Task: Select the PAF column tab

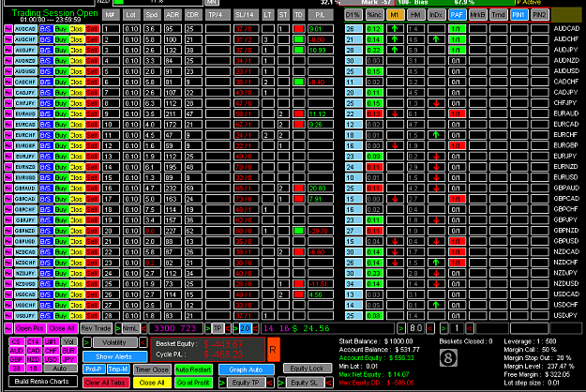Action: coord(457,15)
